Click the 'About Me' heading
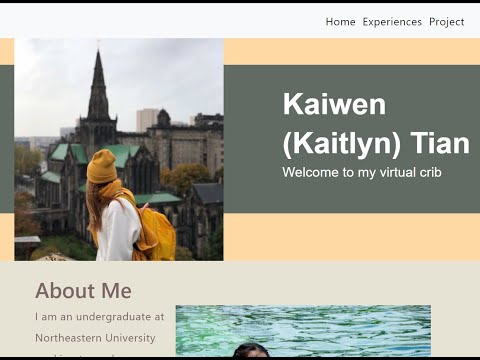Image resolution: width=480 pixels, height=360 pixels. coord(83,291)
